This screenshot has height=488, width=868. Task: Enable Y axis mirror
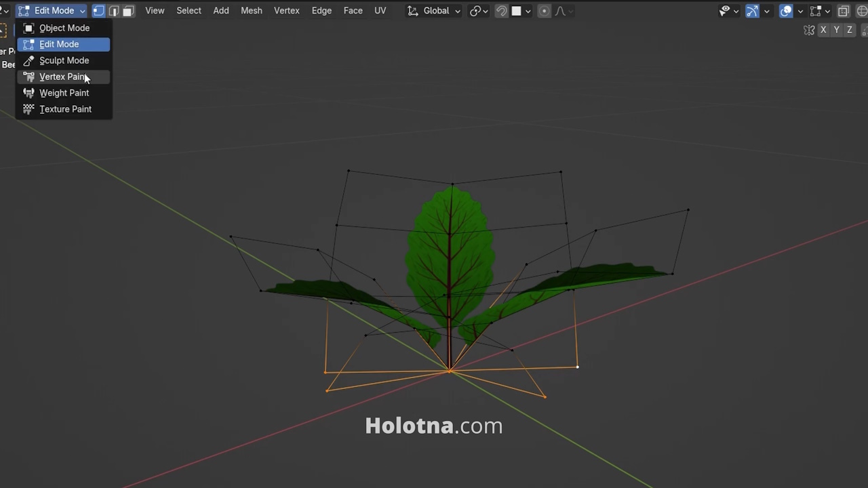(x=836, y=30)
